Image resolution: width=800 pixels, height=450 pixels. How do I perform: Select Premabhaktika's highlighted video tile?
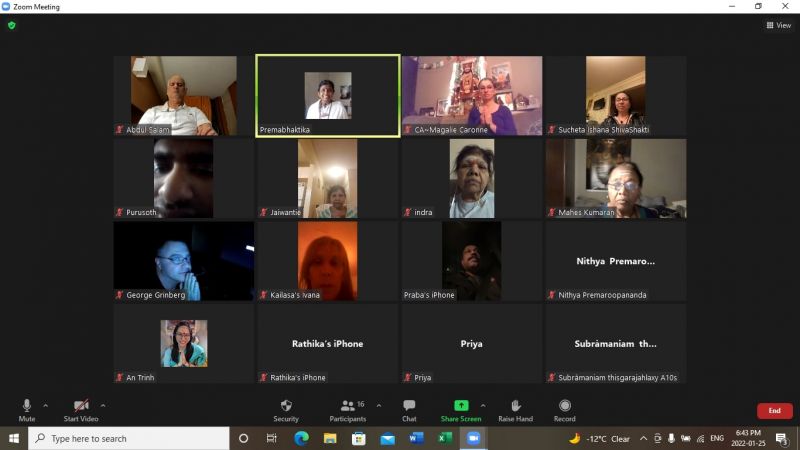click(x=328, y=95)
